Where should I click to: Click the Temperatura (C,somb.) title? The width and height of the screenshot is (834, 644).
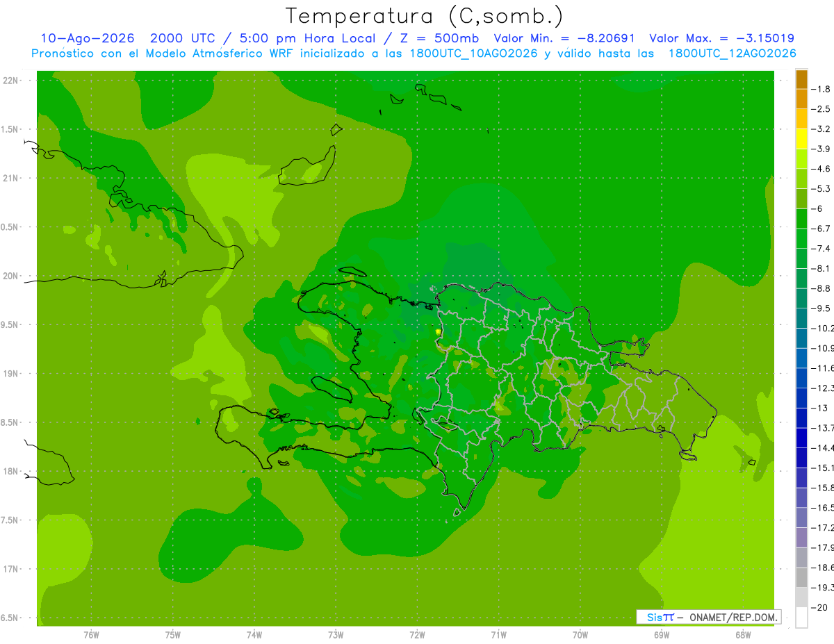424,16
